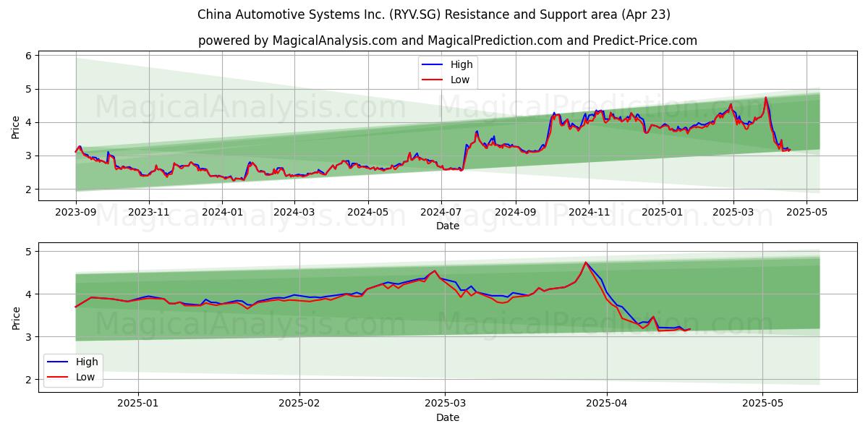Click the 2025-05 date tick in top chart

click(806, 213)
